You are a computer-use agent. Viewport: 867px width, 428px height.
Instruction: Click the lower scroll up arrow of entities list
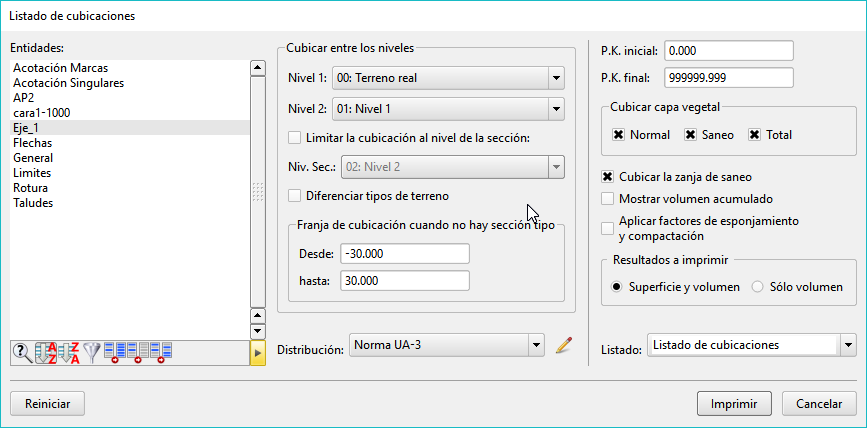tap(258, 316)
